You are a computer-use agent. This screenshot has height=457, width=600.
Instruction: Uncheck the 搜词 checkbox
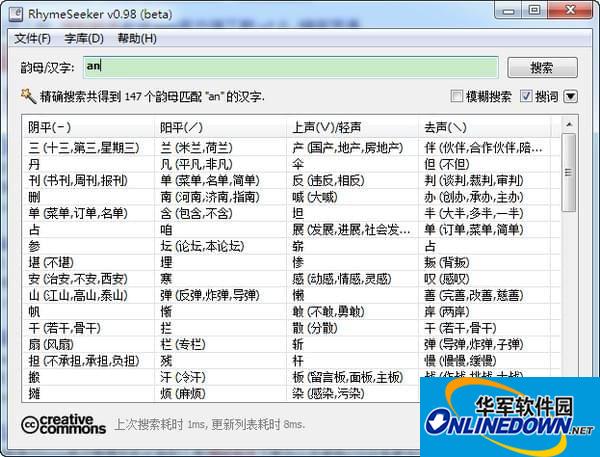point(526,96)
